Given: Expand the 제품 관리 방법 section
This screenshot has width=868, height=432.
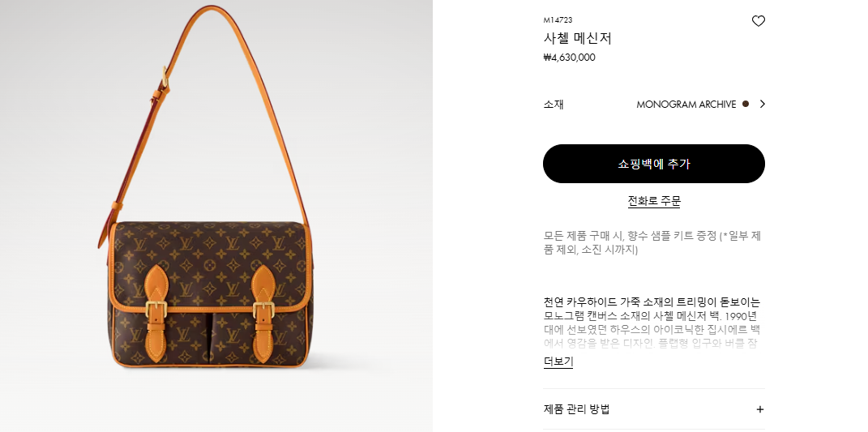Looking at the screenshot, I should point(654,409).
